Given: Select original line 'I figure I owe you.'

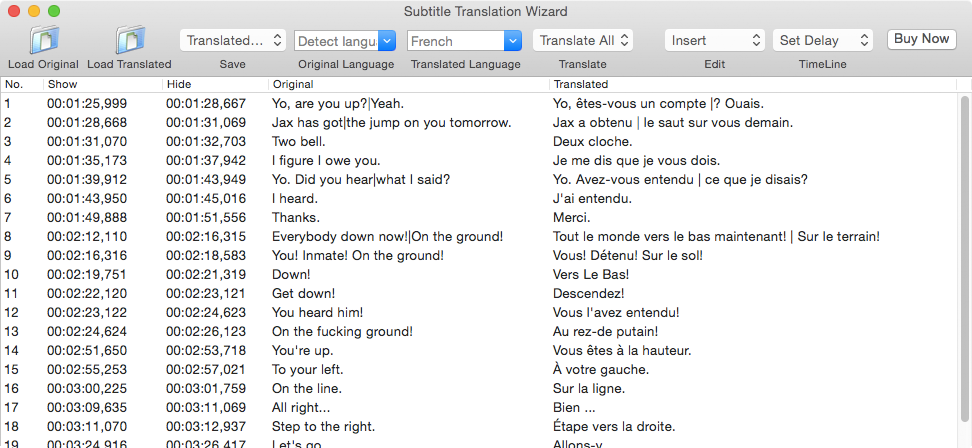Looking at the screenshot, I should (x=326, y=161).
